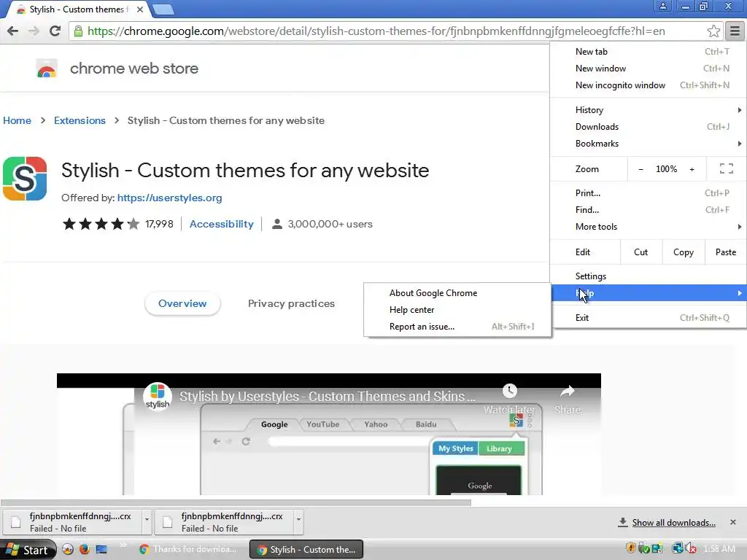
Task: Bookmark this page with the star icon
Action: coord(713,31)
